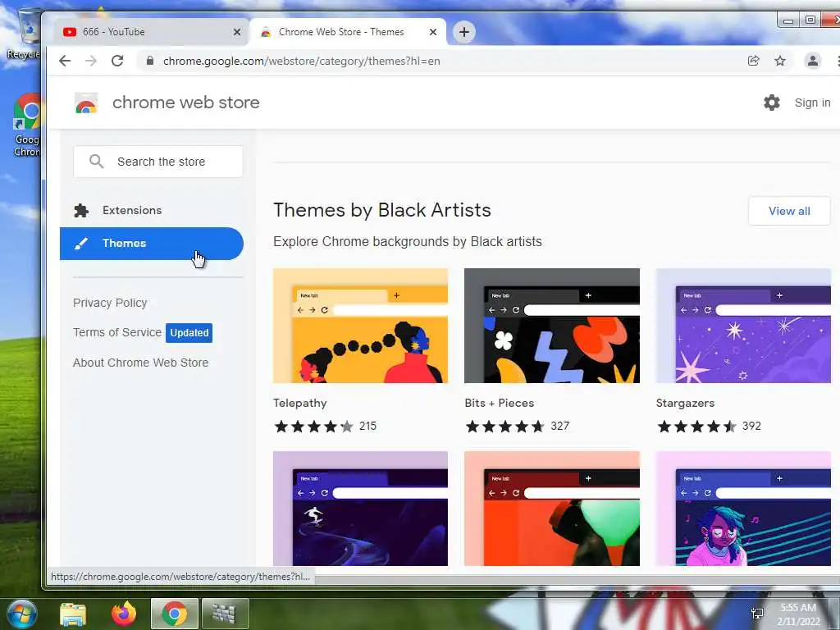Reload the Chrome Web Store page
This screenshot has width=840, height=630.
click(x=117, y=61)
